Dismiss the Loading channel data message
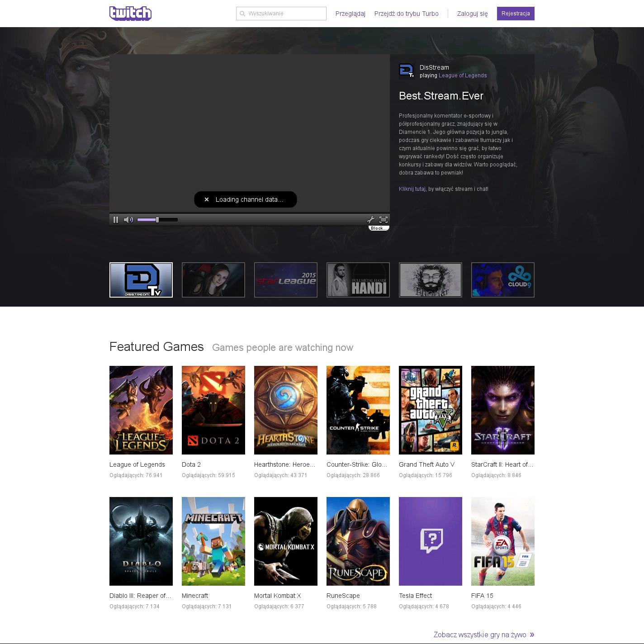This screenshot has height=644, width=644. coord(207,199)
